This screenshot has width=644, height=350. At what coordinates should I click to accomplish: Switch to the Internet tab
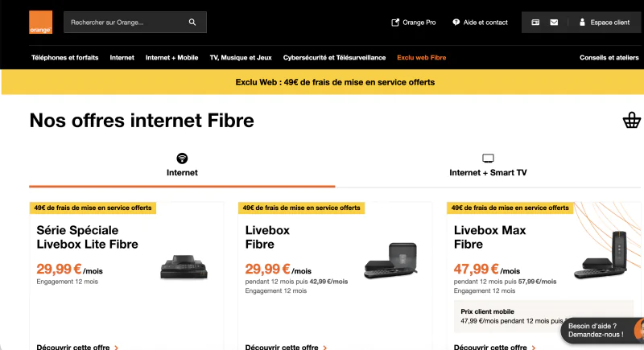coord(182,165)
